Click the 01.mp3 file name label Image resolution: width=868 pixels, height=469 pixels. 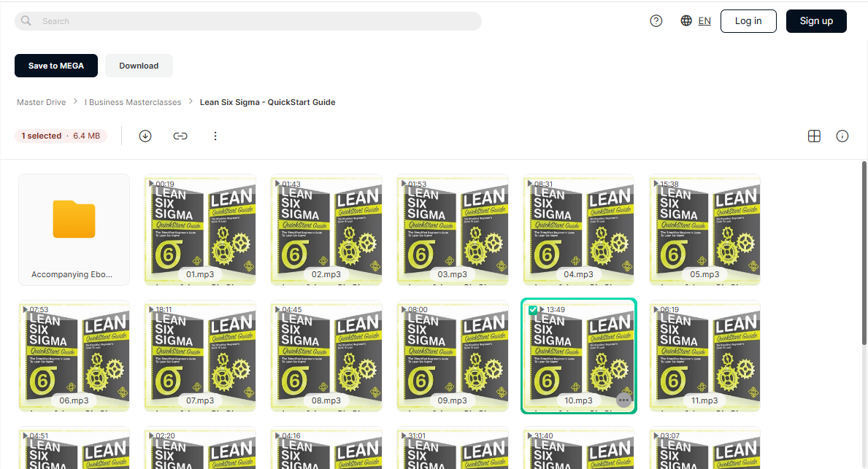[x=200, y=274]
